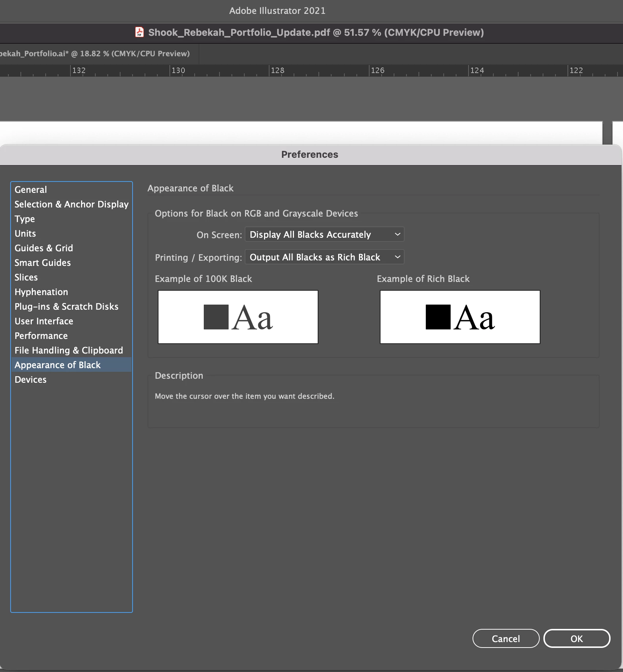Open File Handling & Clipboard preferences
The image size is (623, 672).
coord(71,350)
